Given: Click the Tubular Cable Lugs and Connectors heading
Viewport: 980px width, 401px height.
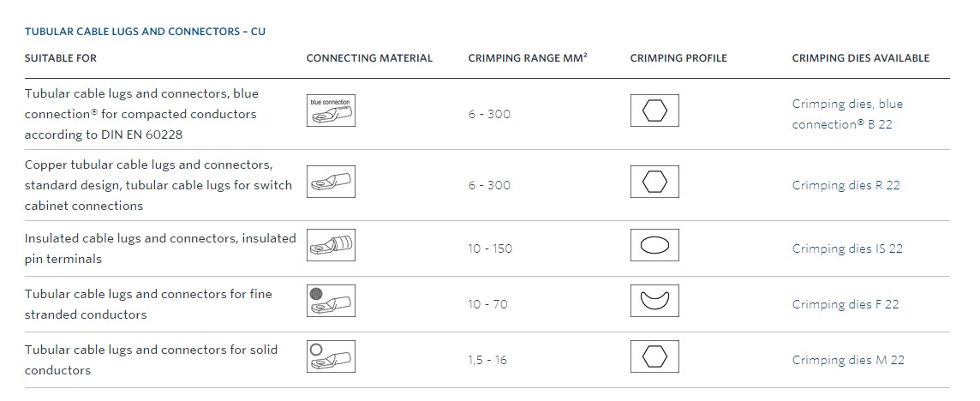Looking at the screenshot, I should 145,32.
